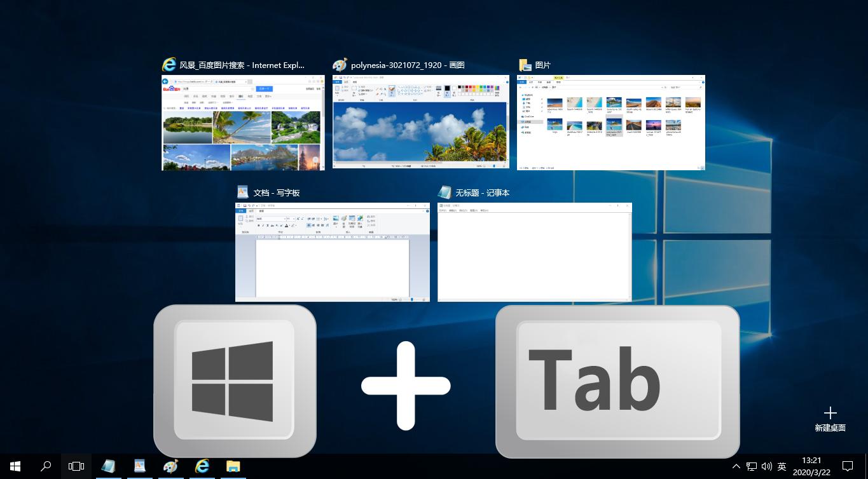This screenshot has width=868, height=479.
Task: Click the volume icon in the system tray
Action: (766, 466)
